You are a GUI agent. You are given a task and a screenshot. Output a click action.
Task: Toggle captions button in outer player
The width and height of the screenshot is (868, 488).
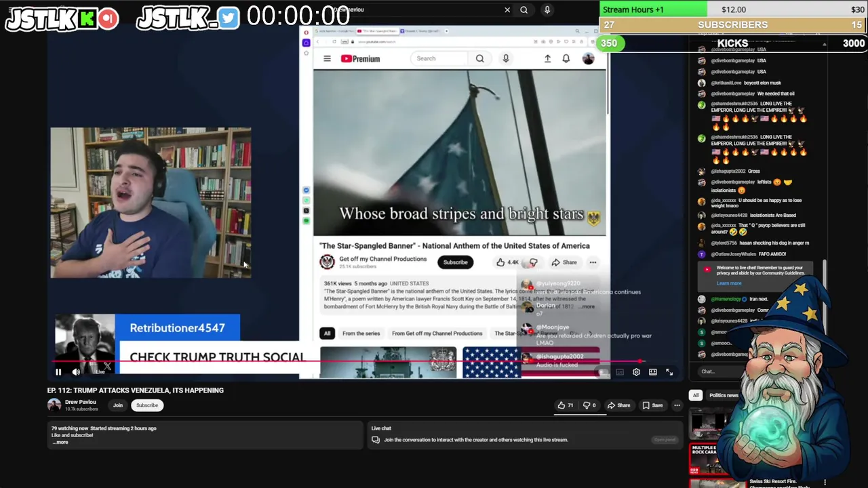[620, 372]
